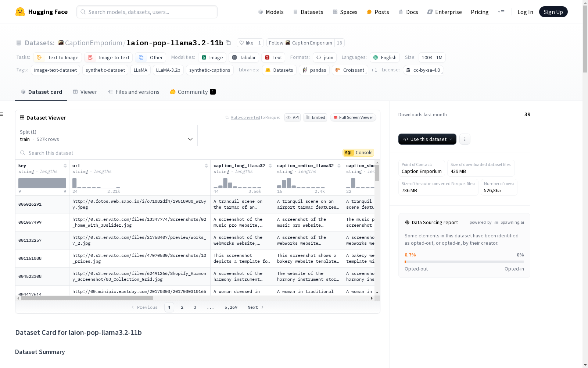
Task: Open the Image-to-Text task tag
Action: tap(108, 57)
